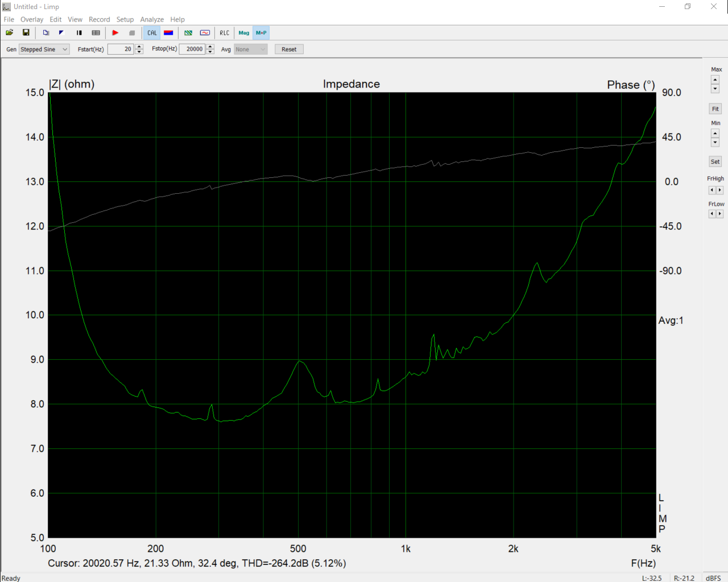
Task: Open the Record menu
Action: 100,19
